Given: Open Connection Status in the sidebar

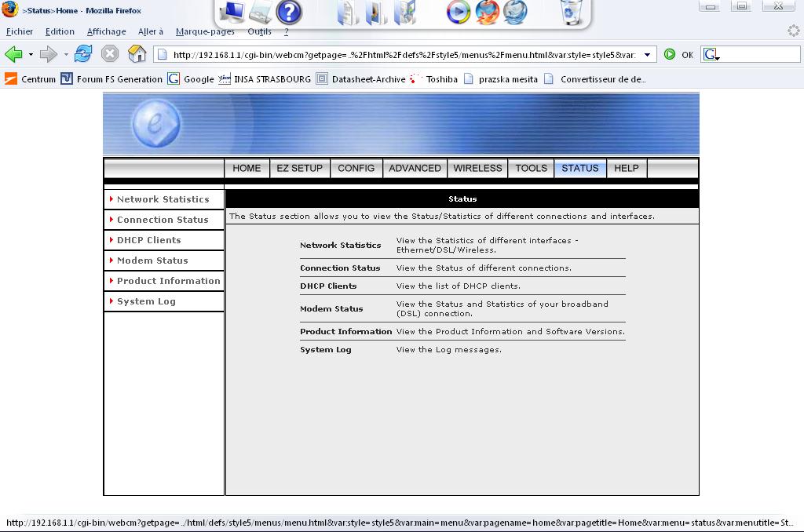Looking at the screenshot, I should click(163, 220).
